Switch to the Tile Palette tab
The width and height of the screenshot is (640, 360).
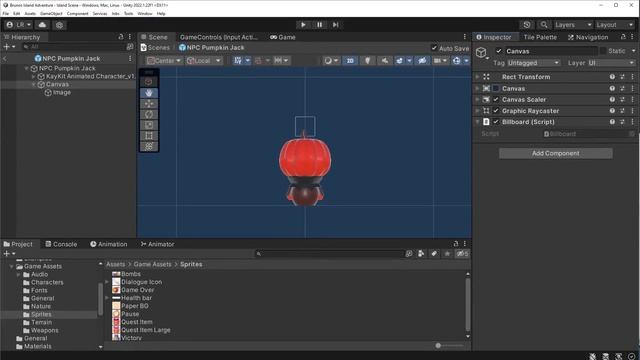click(540, 37)
